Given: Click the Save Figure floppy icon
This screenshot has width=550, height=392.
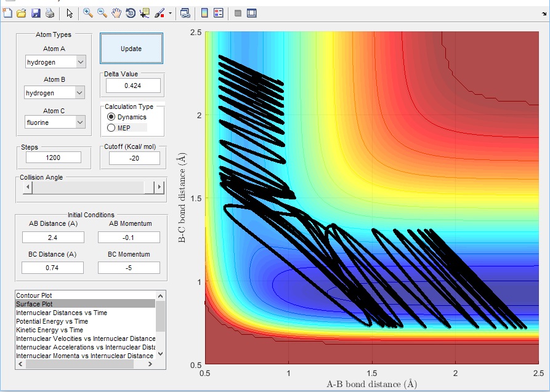Looking at the screenshot, I should pos(36,13).
